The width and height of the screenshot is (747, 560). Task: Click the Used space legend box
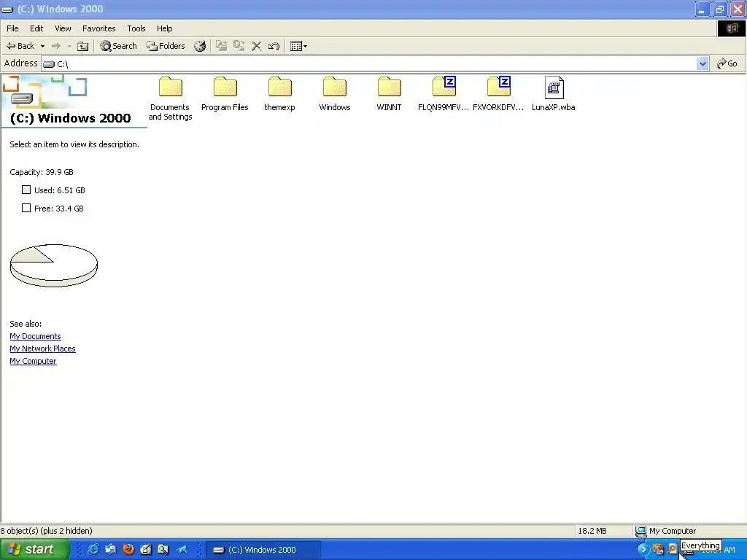[26, 190]
